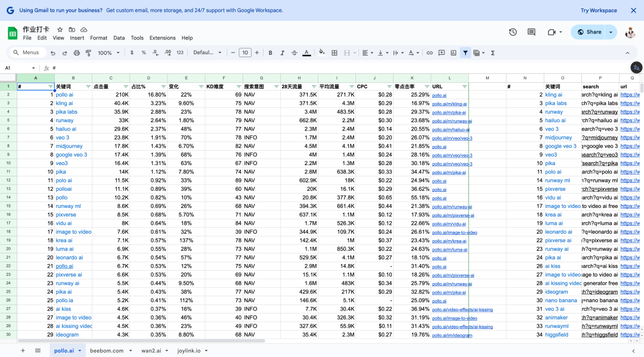The width and height of the screenshot is (644, 357).
Task: Decrease font size with minus
Action: pos(233,53)
